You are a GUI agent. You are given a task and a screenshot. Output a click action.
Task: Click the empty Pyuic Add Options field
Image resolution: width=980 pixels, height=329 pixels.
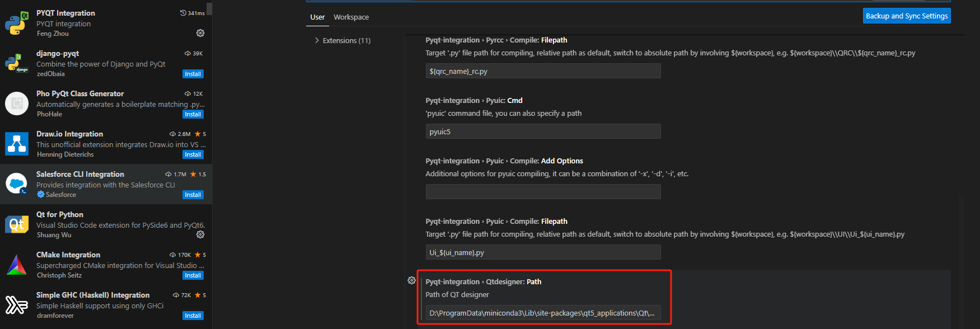tap(543, 192)
